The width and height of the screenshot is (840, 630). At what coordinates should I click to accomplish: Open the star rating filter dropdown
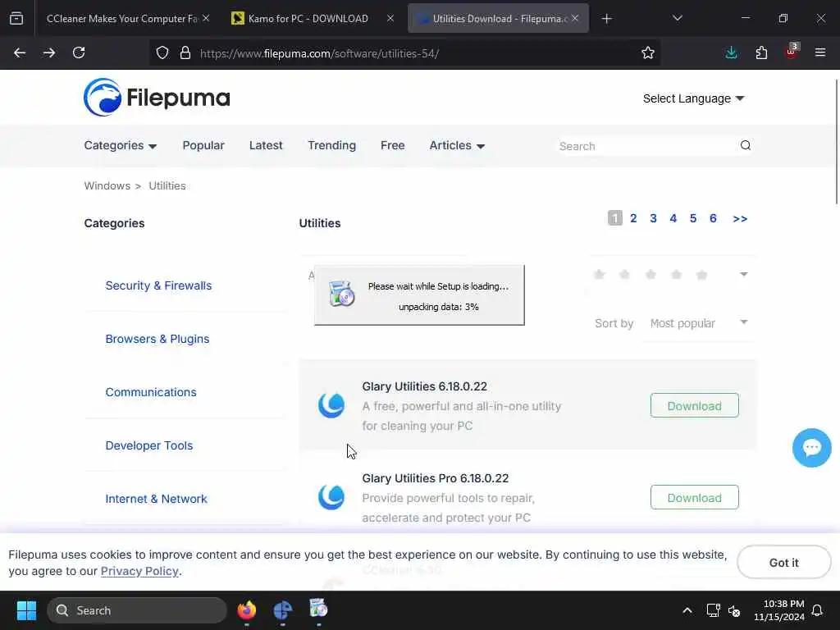(743, 274)
